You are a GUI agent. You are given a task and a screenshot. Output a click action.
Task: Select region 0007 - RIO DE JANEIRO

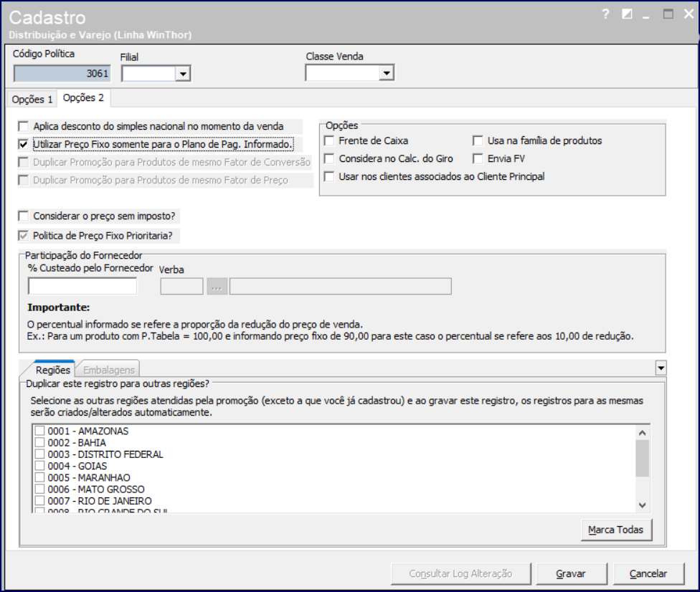click(x=39, y=500)
